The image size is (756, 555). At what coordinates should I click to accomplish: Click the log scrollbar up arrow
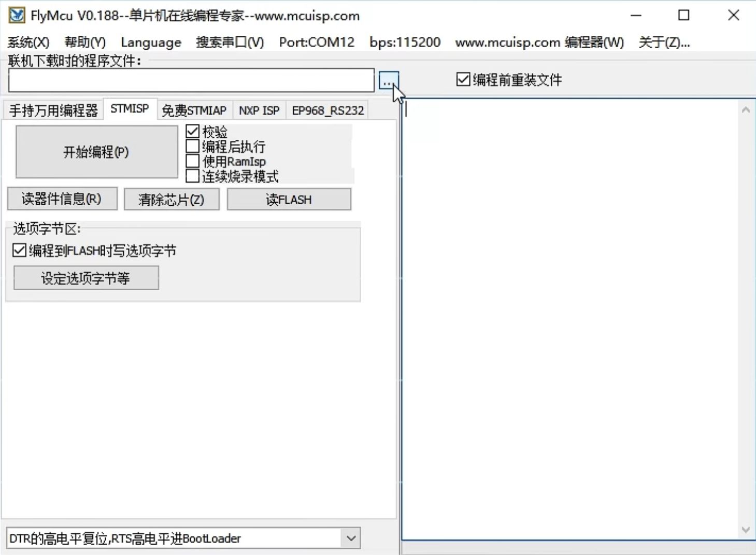click(746, 110)
